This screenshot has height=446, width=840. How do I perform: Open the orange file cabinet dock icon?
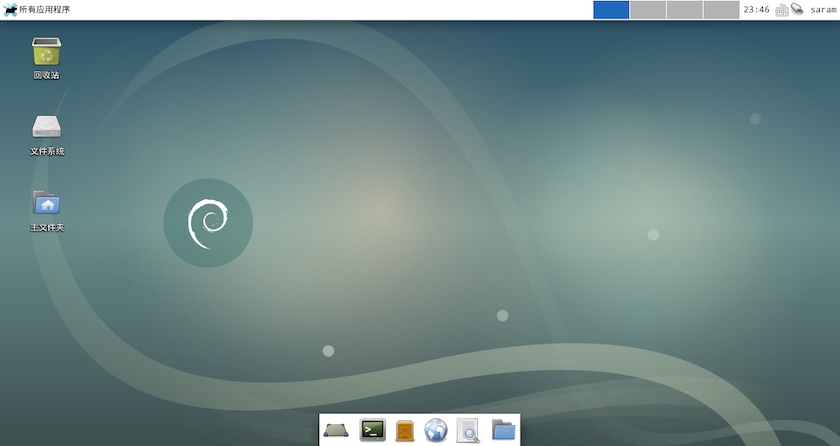pyautogui.click(x=404, y=430)
